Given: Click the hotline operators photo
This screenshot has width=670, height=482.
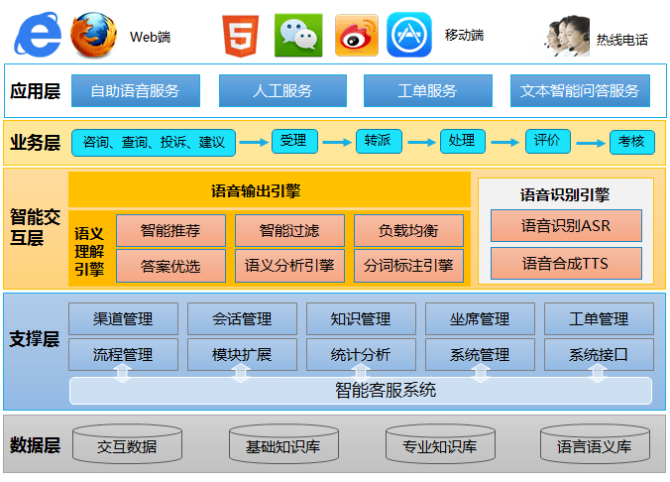Looking at the screenshot, I should [x=567, y=36].
